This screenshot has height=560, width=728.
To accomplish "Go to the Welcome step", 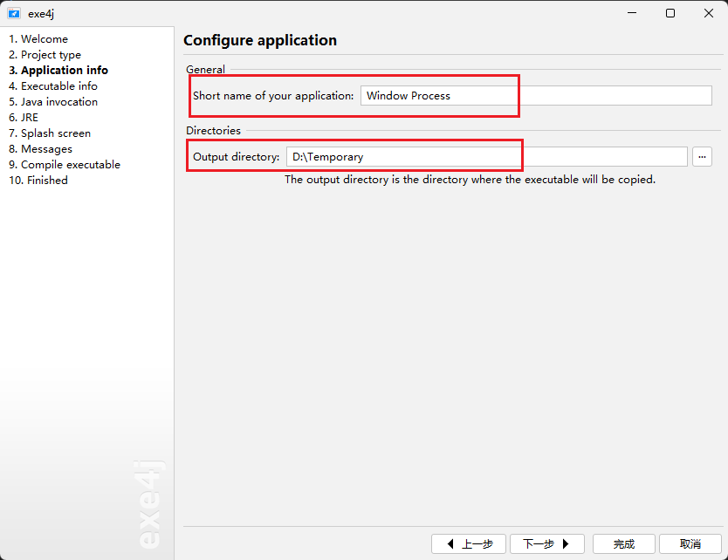I will 38,39.
